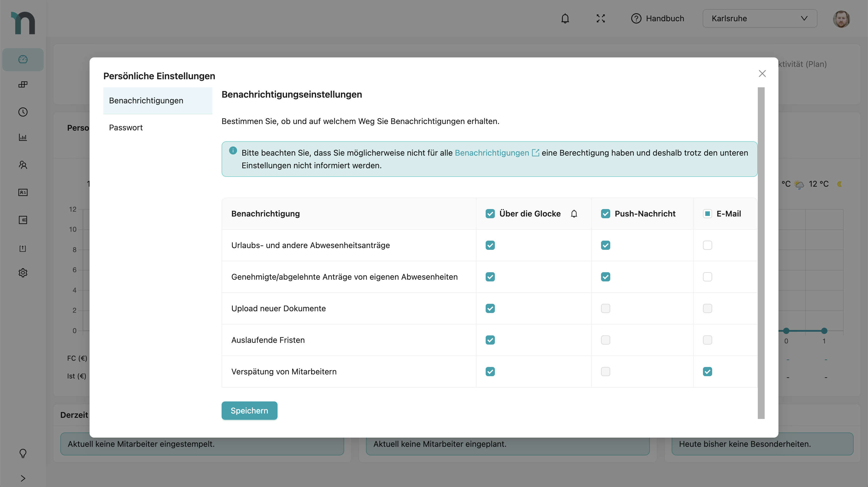Open the Benachrichtigungen link in info box
Image resolution: width=868 pixels, height=487 pixels.
coord(492,153)
